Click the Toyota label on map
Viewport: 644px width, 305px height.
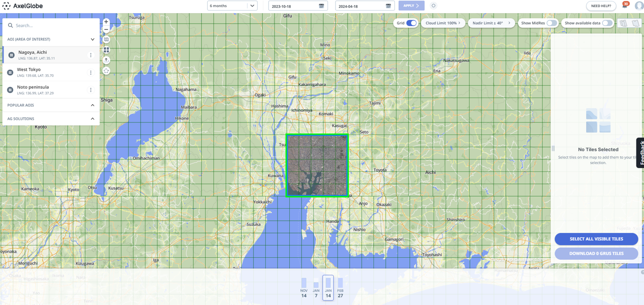point(380,170)
